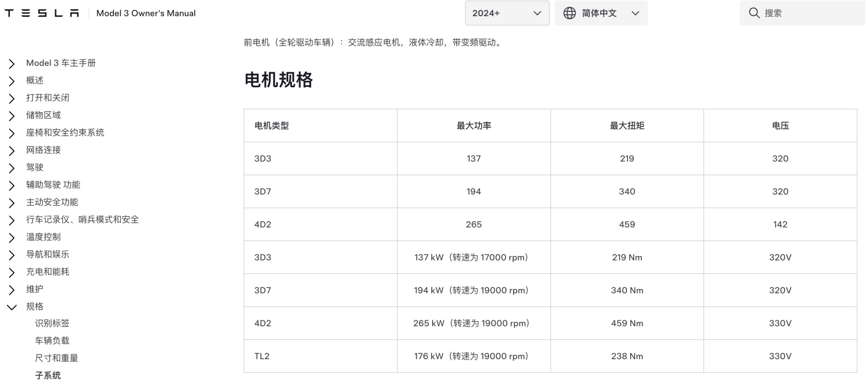Click the 459 Nm torque cell
The height and width of the screenshot is (384, 868).
coord(627,323)
